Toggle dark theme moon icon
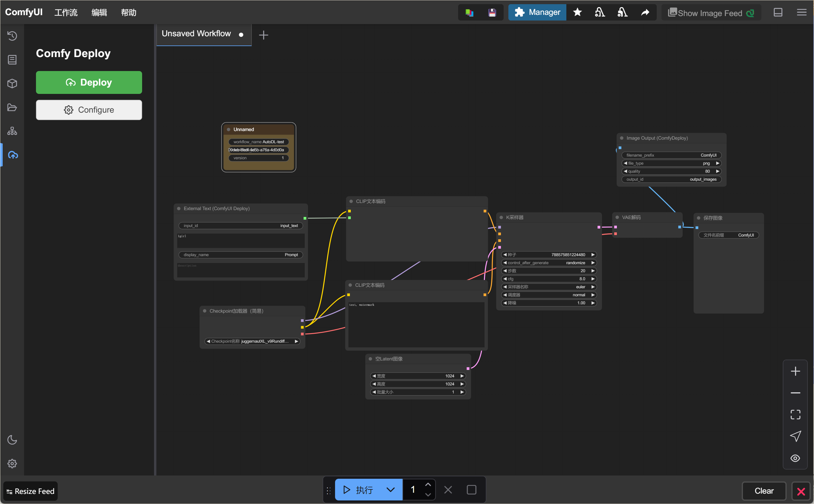Viewport: 814px width, 504px height. point(12,440)
